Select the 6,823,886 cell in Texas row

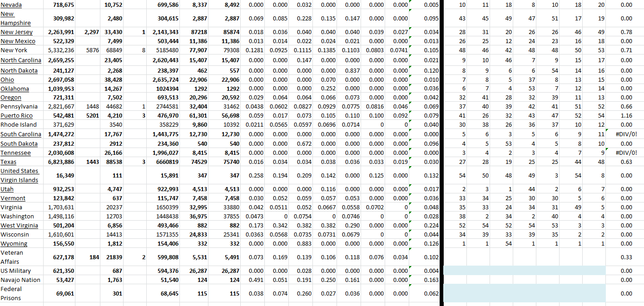point(61,162)
